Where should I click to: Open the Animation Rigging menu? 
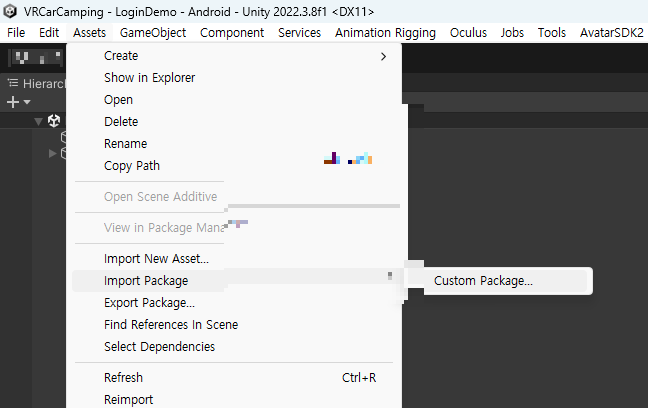pos(385,33)
